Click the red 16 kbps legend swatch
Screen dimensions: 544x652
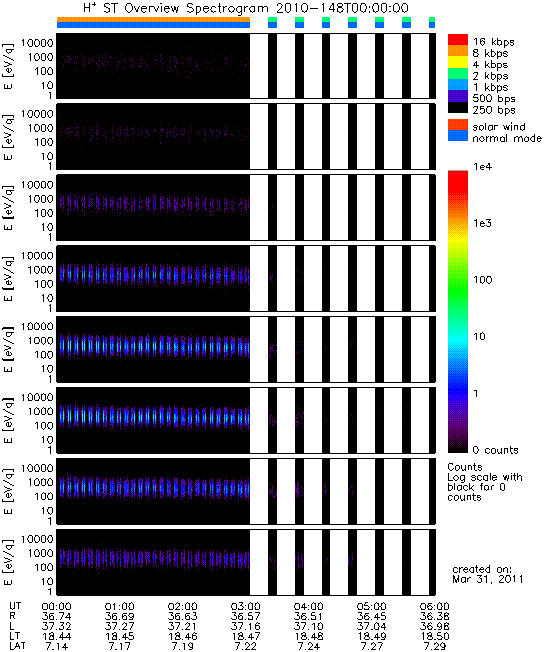point(458,40)
